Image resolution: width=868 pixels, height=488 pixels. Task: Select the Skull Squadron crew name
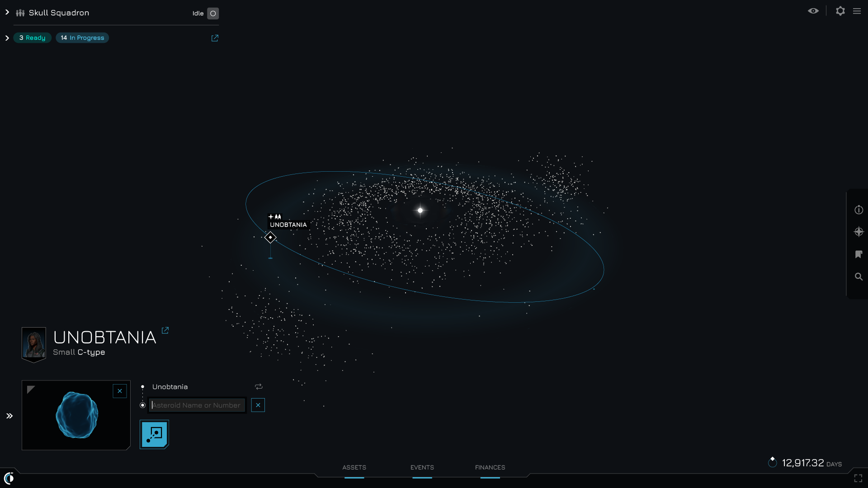[59, 13]
